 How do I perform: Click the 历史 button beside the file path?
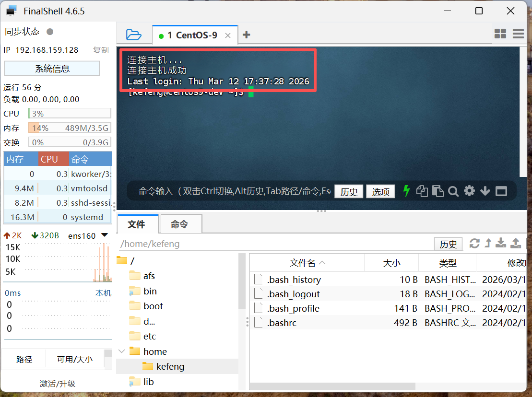click(448, 244)
